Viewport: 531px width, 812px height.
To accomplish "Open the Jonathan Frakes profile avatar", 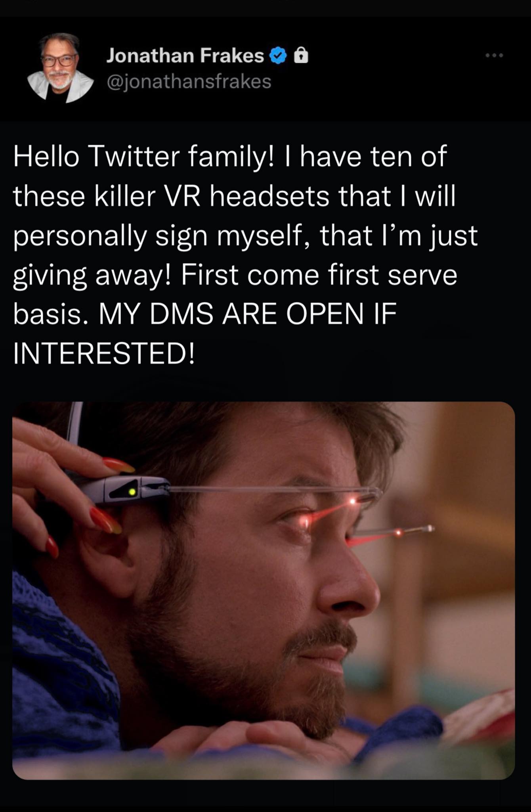I will pyautogui.click(x=61, y=68).
